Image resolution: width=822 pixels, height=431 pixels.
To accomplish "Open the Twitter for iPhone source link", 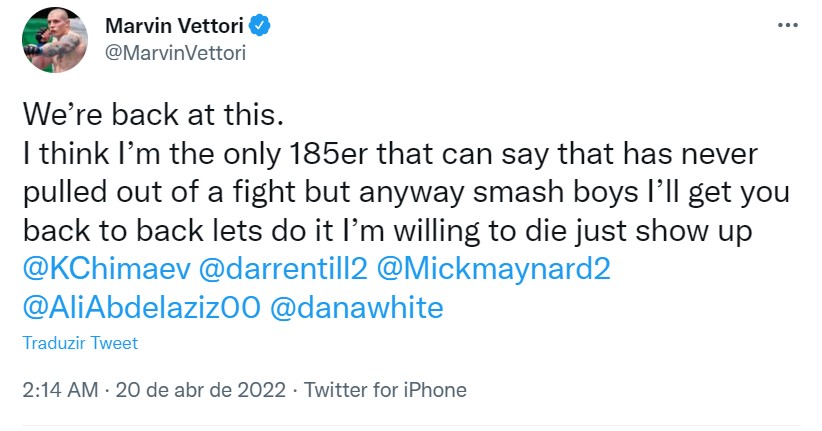I will [x=384, y=389].
